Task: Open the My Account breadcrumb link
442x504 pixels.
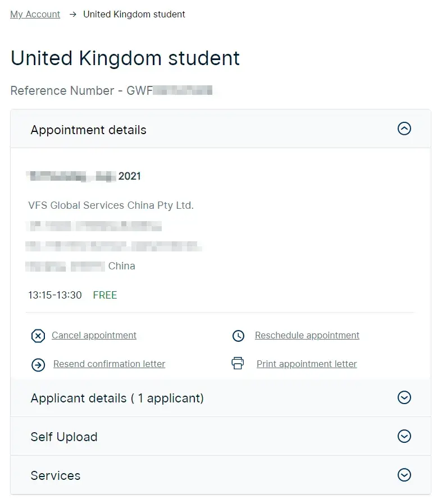Action: [x=35, y=15]
